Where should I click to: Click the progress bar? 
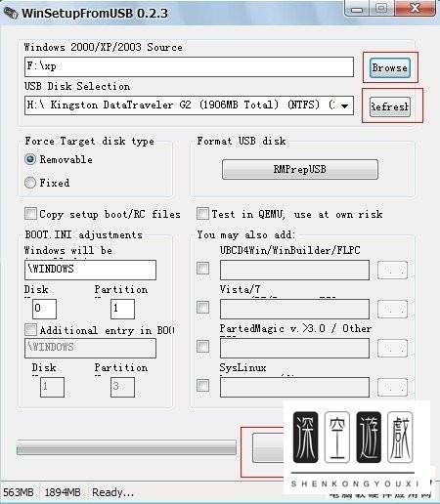pos(126,448)
